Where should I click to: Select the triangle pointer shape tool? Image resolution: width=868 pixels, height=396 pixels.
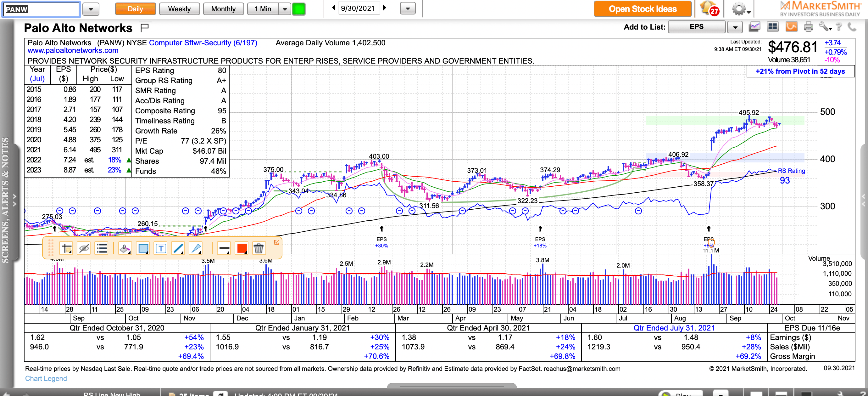pos(196,249)
